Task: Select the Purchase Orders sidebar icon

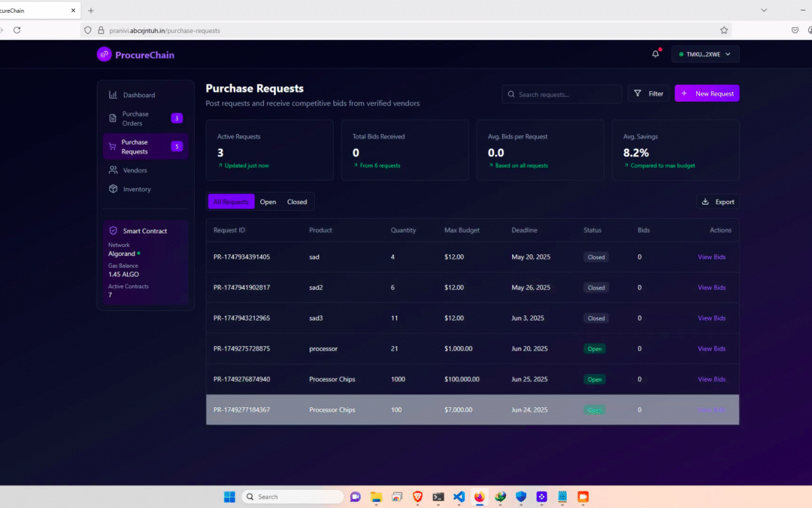Action: (114, 119)
